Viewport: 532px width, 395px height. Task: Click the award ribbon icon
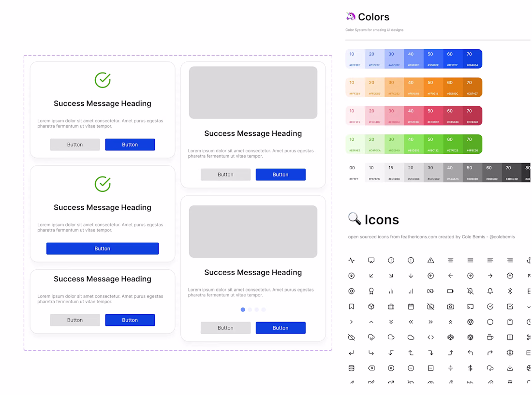coord(371,291)
